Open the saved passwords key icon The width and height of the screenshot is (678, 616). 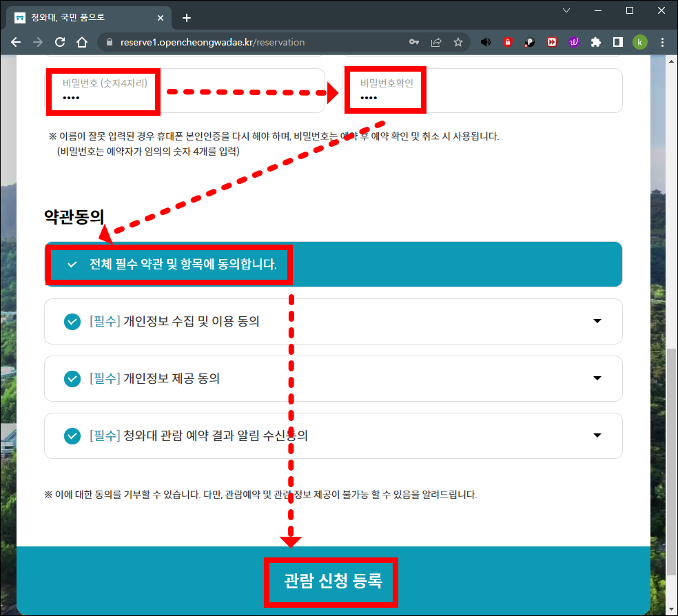[x=414, y=42]
